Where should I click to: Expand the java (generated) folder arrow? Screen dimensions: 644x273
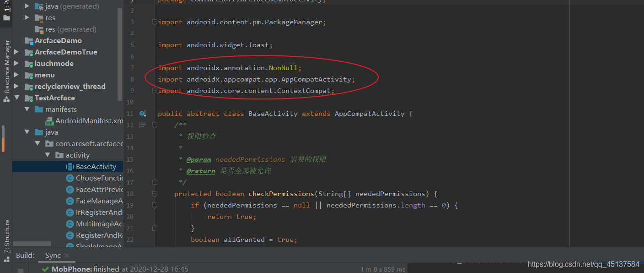27,6
